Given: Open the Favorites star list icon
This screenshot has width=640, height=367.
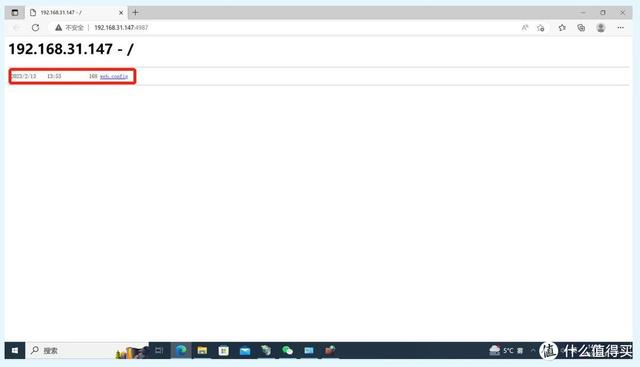Looking at the screenshot, I should tap(562, 28).
